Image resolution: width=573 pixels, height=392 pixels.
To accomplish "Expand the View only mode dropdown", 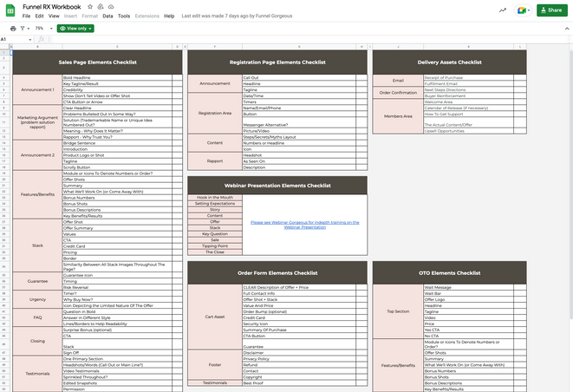I will (x=75, y=28).
